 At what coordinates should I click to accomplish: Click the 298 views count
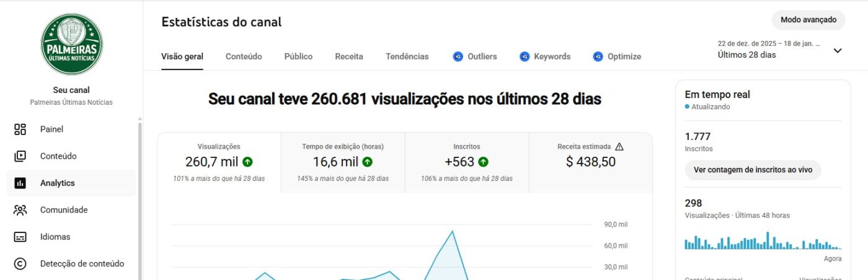(x=693, y=203)
